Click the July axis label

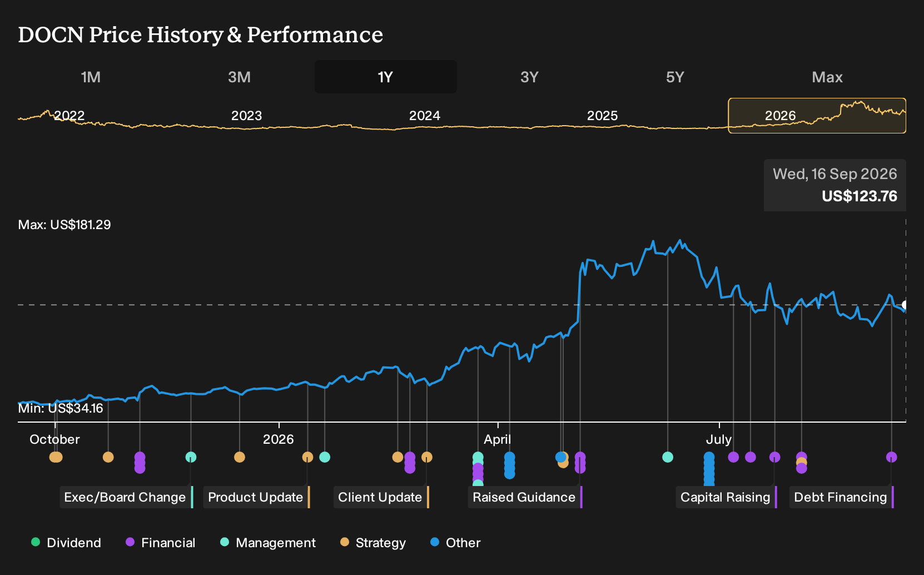[x=719, y=439]
